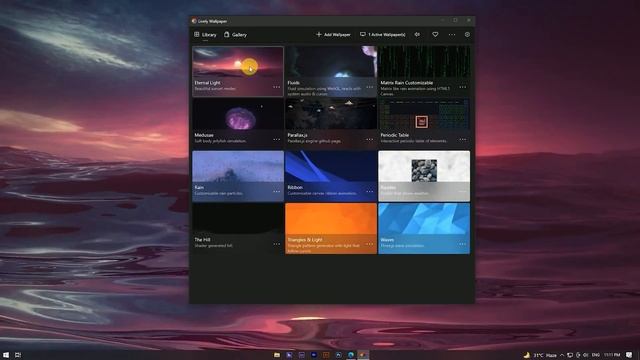Click the ENG language indicator
The width and height of the screenshot is (640, 360).
tap(596, 355)
